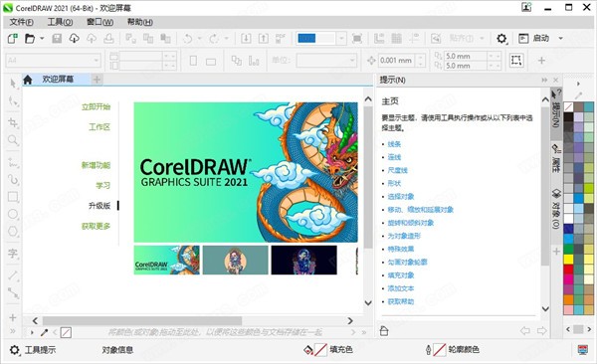Select the Ellipse tool
Viewport: 597px width, 364px height.
tap(13, 214)
